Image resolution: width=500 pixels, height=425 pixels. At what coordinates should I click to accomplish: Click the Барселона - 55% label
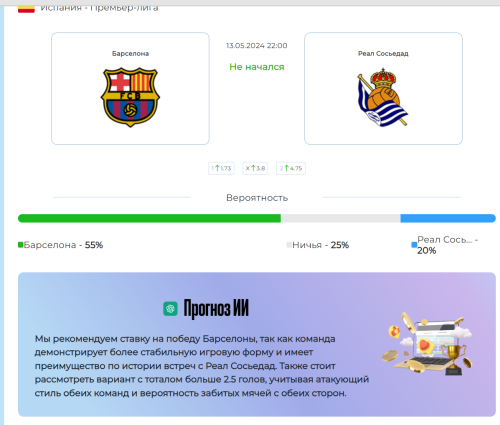click(x=63, y=245)
